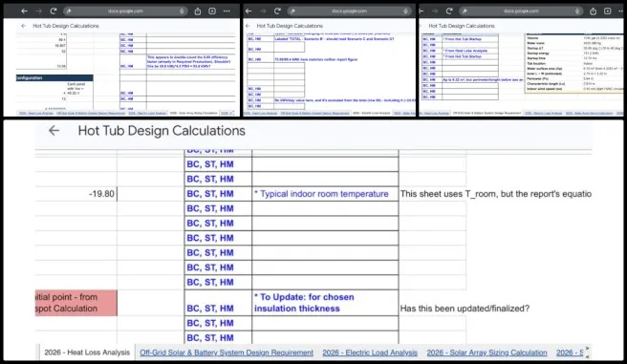Screen dimensions: 627x364
Task: Select the 2026 - Heat Loss Analysis sheet tab
Action: (87, 353)
